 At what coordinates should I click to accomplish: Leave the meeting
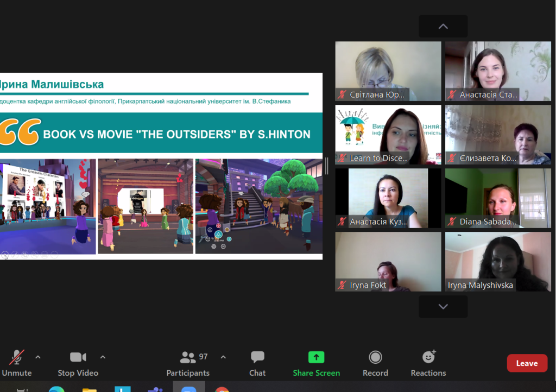[527, 363]
